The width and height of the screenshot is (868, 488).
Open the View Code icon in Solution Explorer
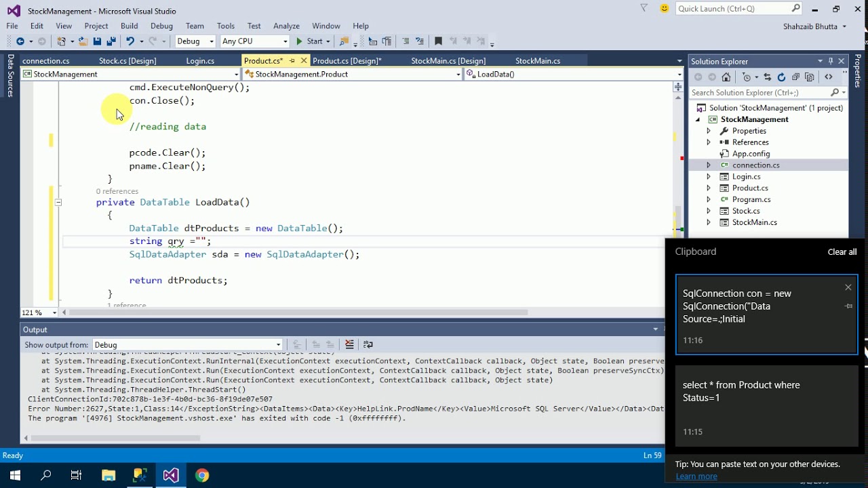[x=829, y=77]
